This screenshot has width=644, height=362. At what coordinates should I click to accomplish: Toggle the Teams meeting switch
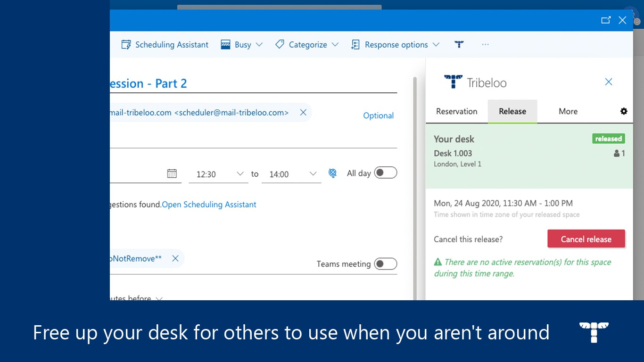(386, 263)
